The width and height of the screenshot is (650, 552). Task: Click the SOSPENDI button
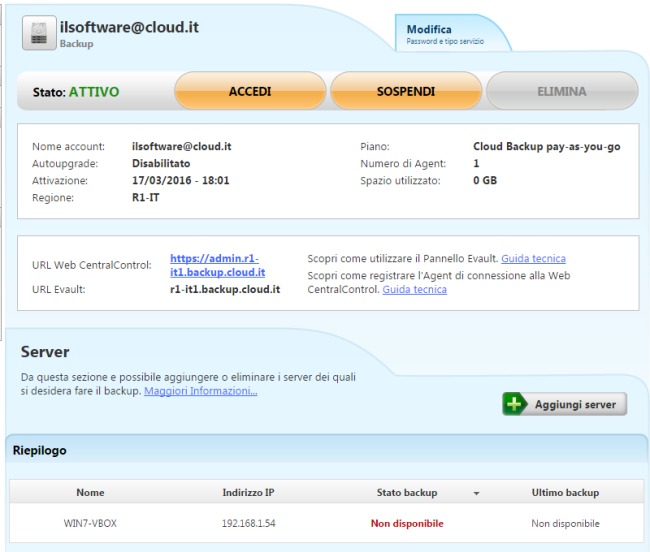tap(406, 91)
